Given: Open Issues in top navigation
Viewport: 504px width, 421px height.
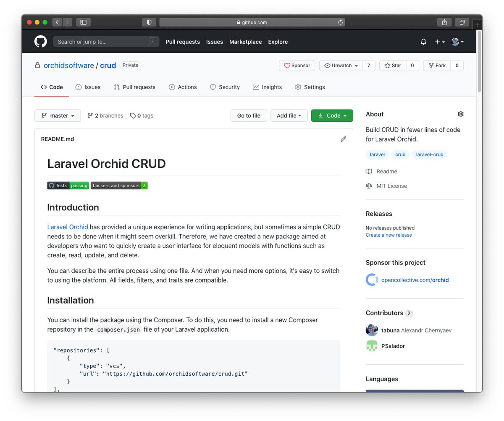Looking at the screenshot, I should (x=215, y=42).
